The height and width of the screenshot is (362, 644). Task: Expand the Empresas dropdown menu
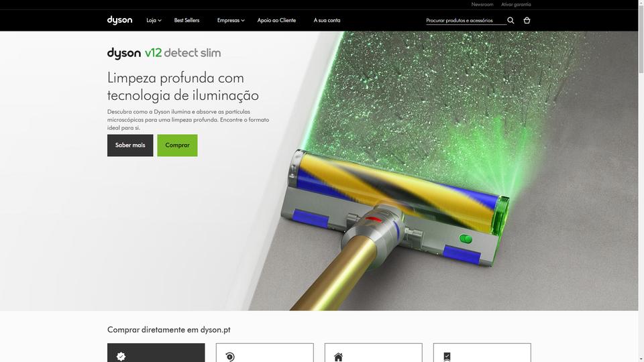pos(231,20)
